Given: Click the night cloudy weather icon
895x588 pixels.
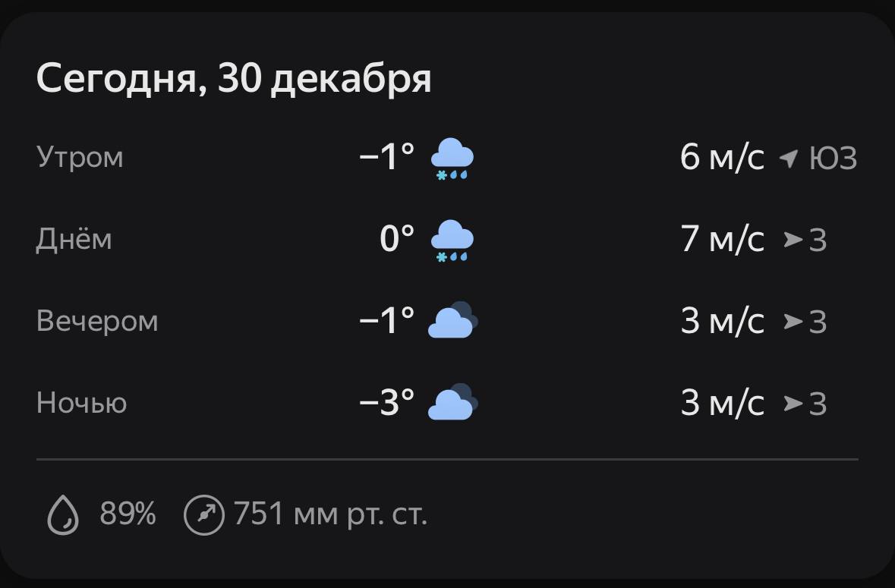Looking at the screenshot, I should click(x=452, y=403).
